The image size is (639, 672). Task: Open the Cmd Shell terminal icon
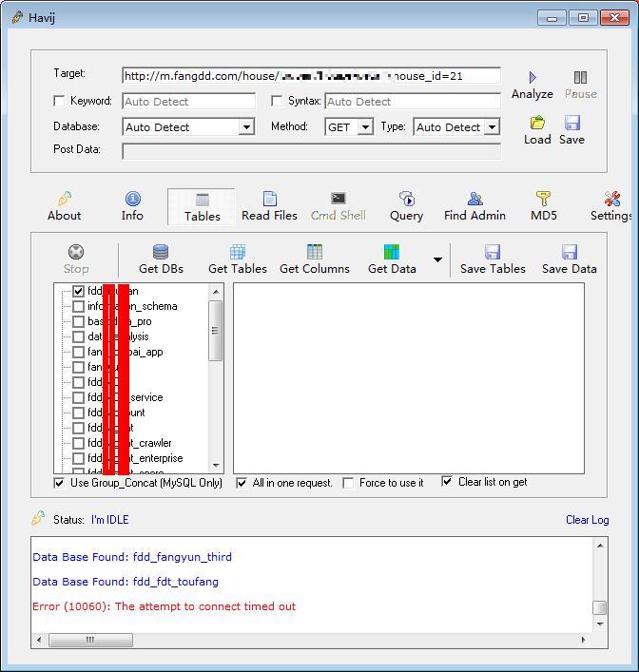pos(339,199)
